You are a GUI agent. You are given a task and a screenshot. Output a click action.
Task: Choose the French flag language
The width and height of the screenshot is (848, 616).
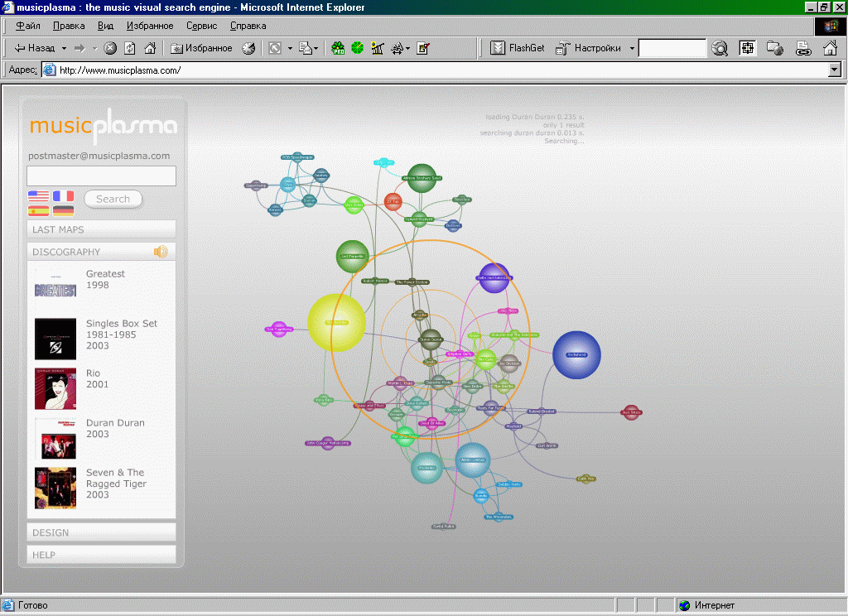point(63,196)
